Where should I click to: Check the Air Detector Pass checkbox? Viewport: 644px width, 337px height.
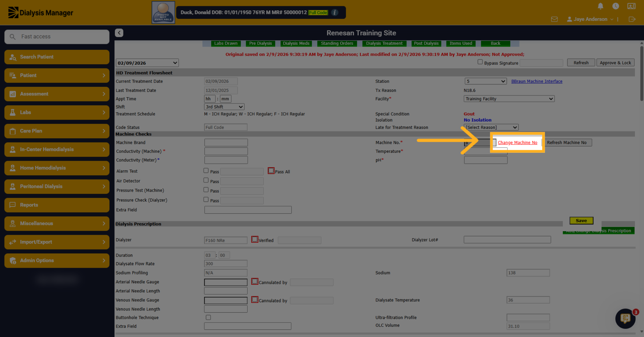coord(206,180)
